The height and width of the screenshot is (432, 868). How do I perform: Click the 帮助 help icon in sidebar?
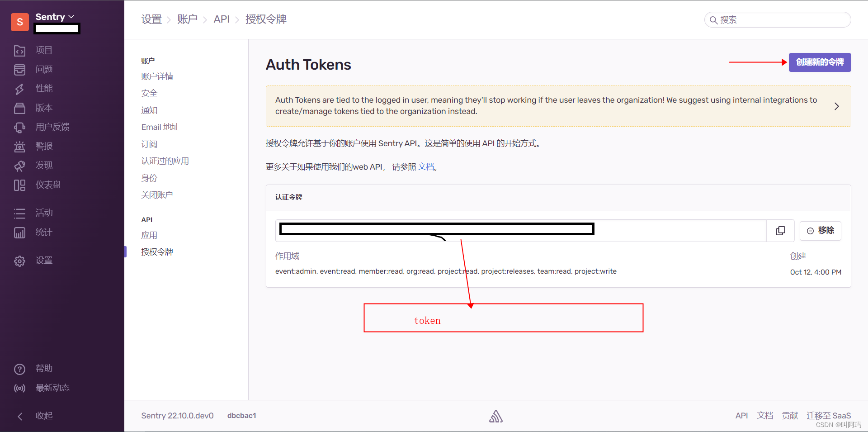pos(20,369)
